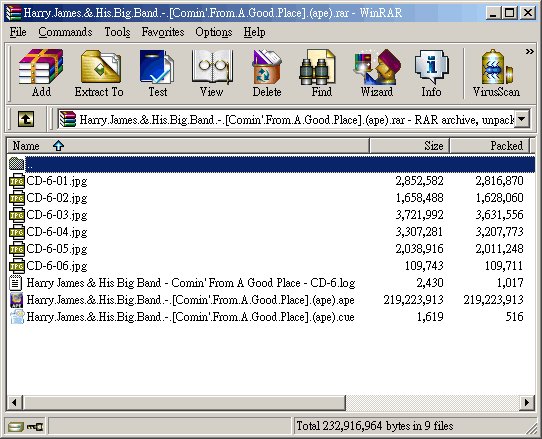Sort by the Name column header
The height and width of the screenshot is (439, 542).
188,146
